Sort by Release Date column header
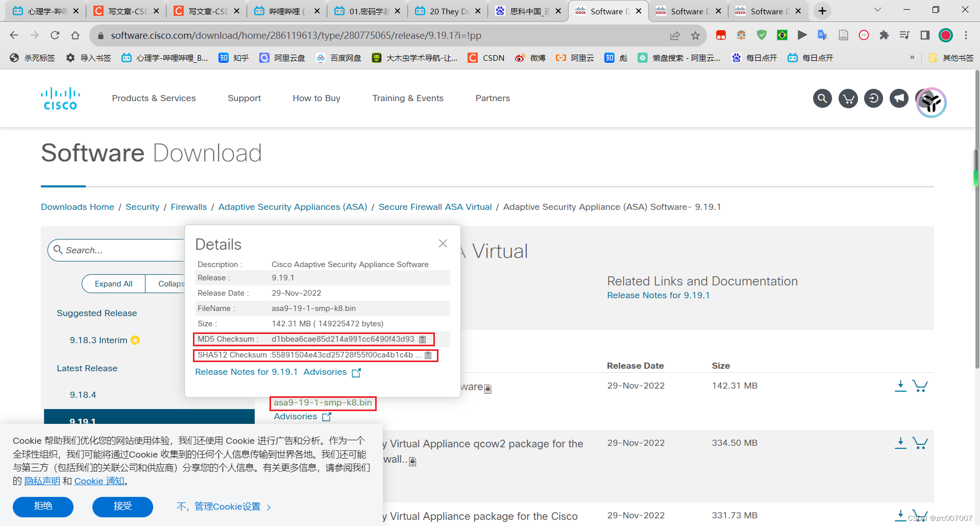980x526 pixels. [635, 366]
